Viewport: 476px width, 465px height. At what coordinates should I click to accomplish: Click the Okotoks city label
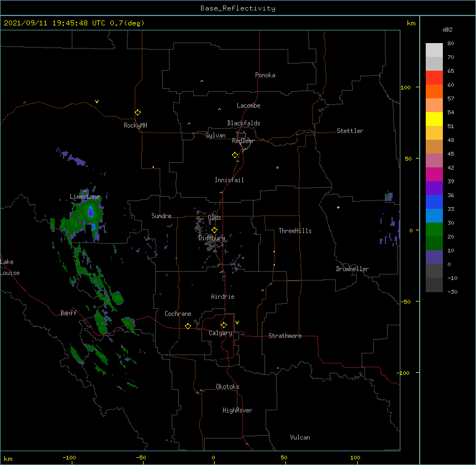pos(228,387)
